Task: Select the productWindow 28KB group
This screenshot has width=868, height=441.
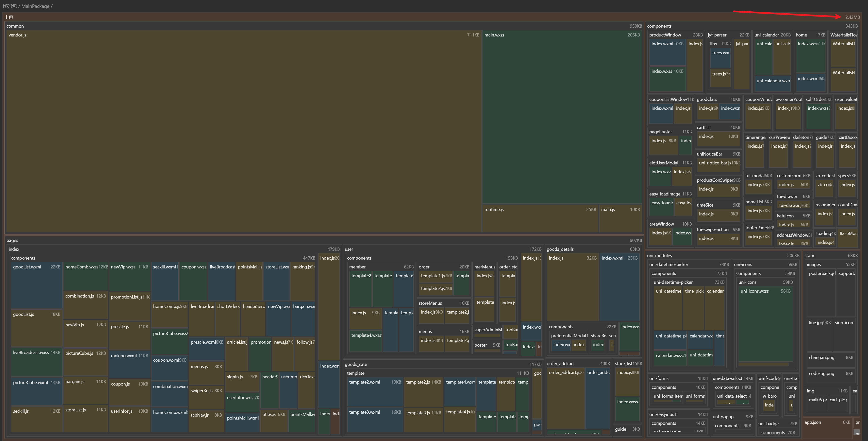Action: 676,35
